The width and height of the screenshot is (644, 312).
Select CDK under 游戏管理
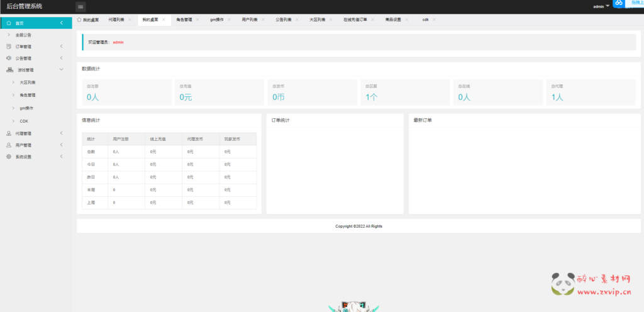pos(24,121)
